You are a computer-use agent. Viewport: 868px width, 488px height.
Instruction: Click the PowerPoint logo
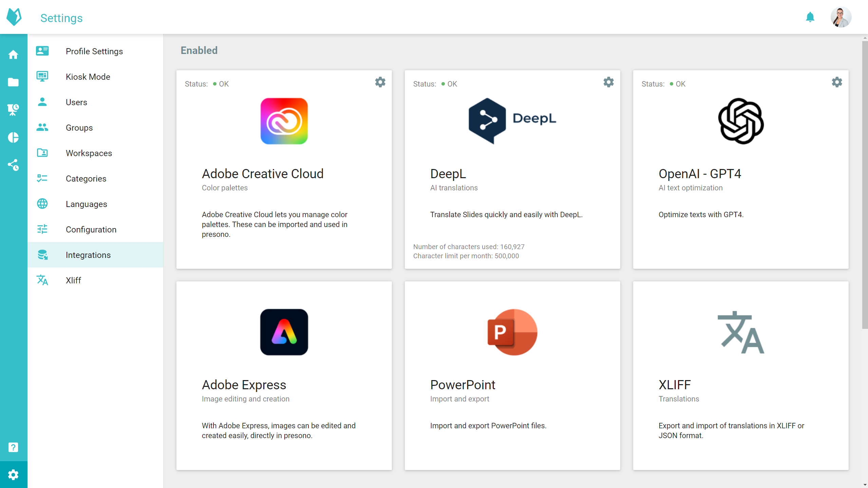click(x=512, y=332)
